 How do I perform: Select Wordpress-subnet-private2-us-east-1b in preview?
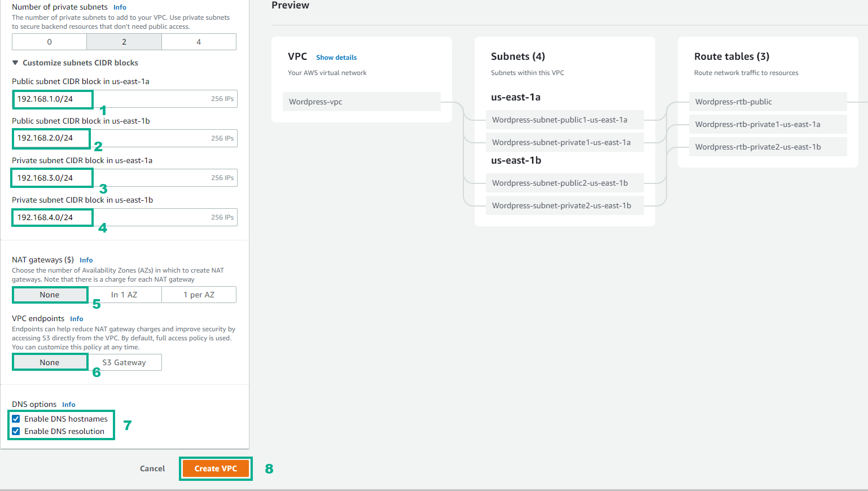pyautogui.click(x=565, y=205)
